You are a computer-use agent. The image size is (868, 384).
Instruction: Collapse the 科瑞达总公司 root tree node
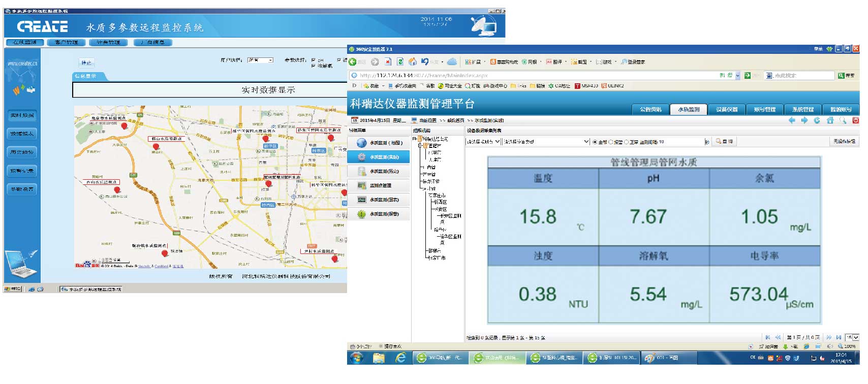[415, 138]
